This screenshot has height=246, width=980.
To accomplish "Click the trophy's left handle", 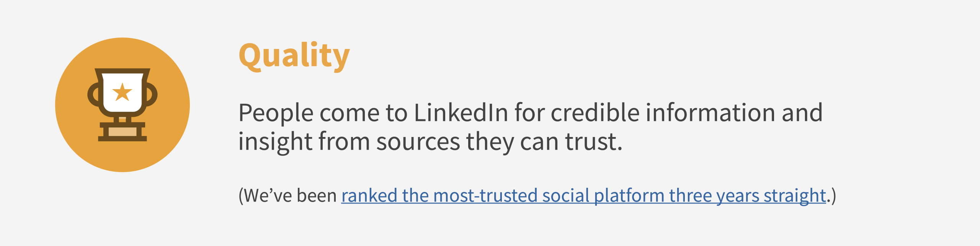I will (x=93, y=94).
